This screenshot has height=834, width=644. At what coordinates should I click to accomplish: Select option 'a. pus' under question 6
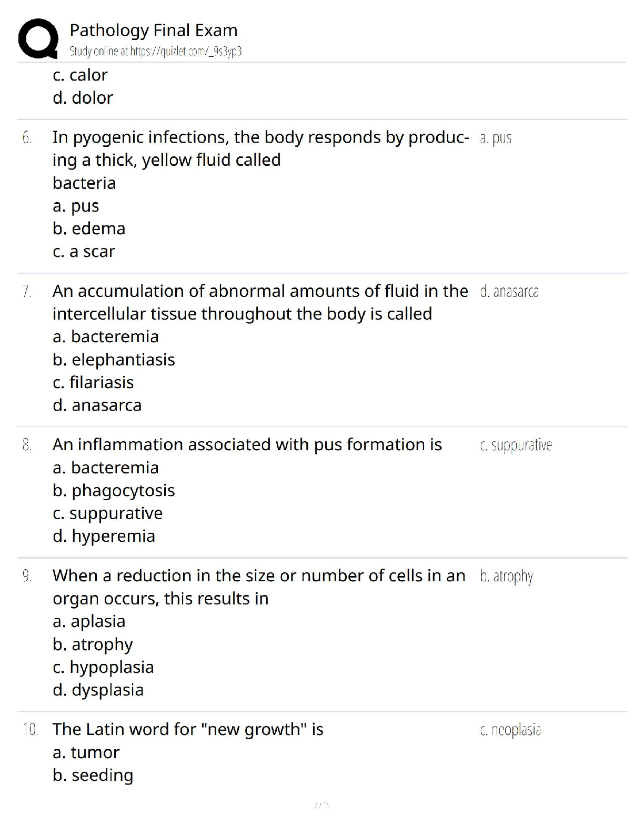(x=76, y=206)
